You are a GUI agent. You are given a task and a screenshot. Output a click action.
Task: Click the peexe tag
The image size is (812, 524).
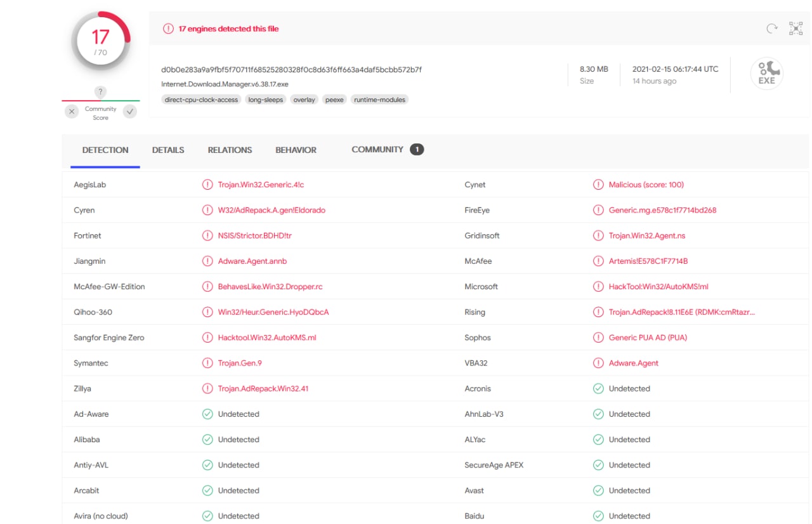[x=334, y=100]
